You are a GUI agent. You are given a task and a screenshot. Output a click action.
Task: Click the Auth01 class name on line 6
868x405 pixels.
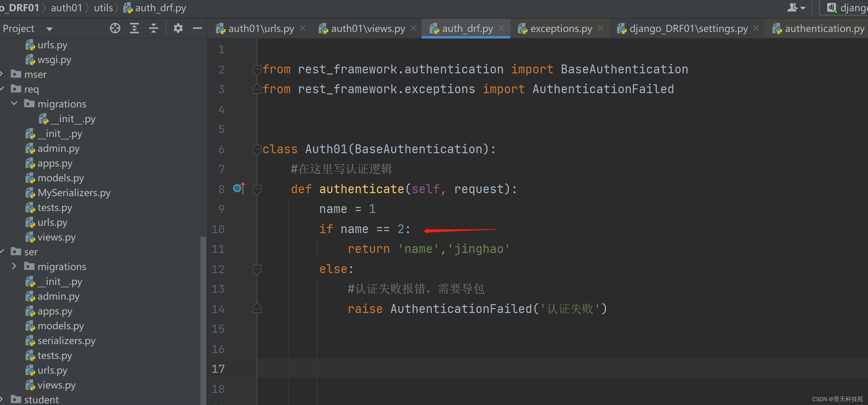[326, 149]
